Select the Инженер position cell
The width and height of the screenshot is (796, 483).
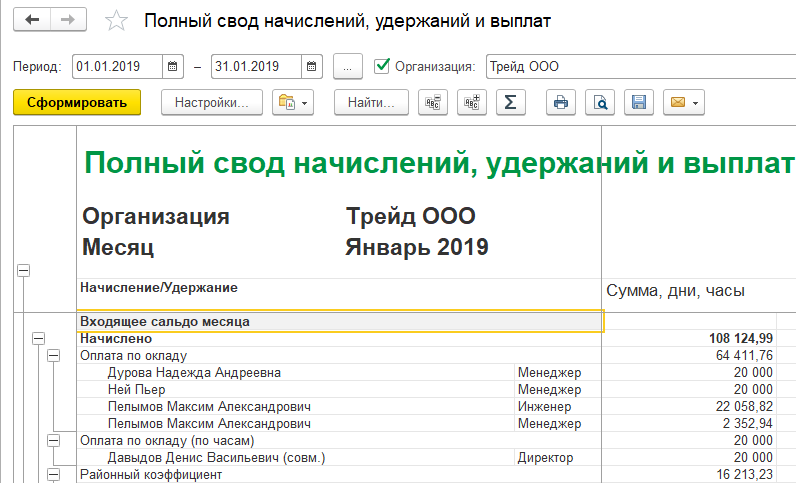pyautogui.click(x=544, y=407)
